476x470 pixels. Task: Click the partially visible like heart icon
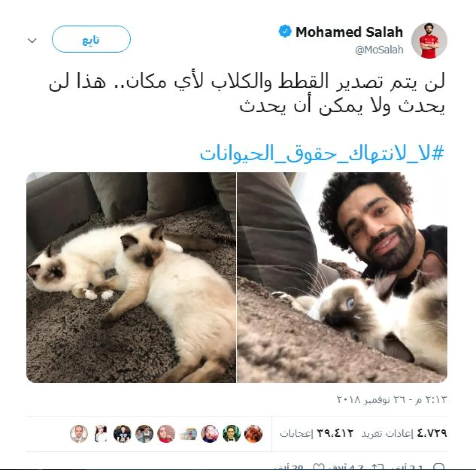point(319,467)
